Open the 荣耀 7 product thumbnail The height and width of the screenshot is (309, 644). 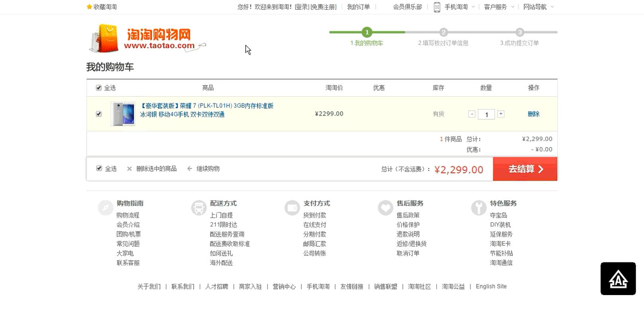point(123,114)
